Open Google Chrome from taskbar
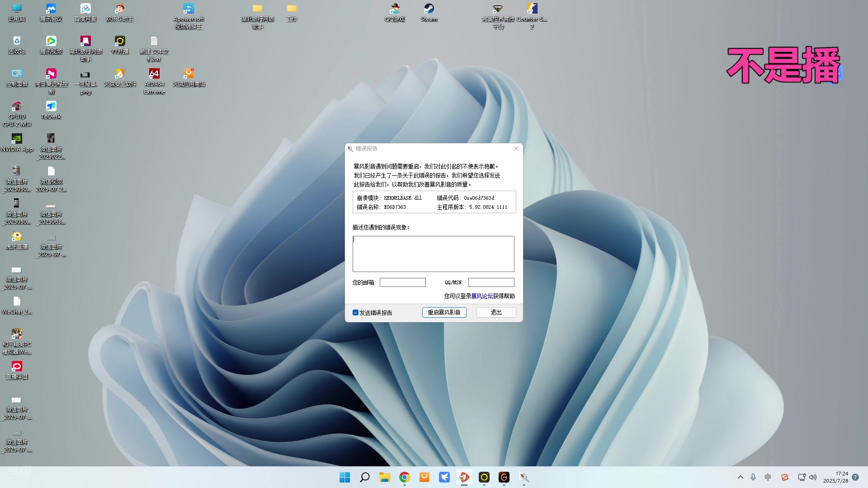The height and width of the screenshot is (488, 868). click(x=404, y=477)
